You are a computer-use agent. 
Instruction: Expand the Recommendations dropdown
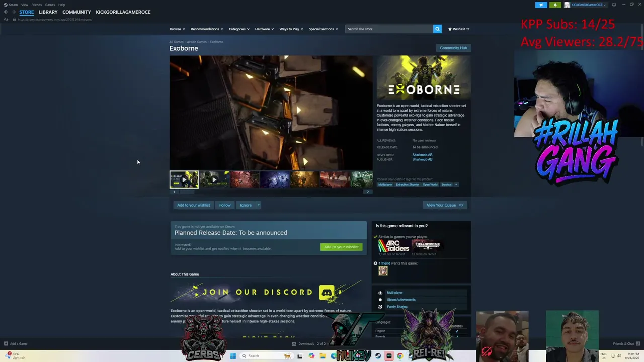coord(207,29)
